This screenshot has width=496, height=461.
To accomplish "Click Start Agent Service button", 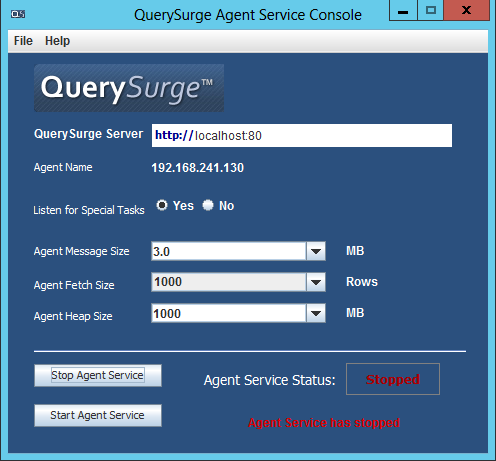I will (x=98, y=415).
